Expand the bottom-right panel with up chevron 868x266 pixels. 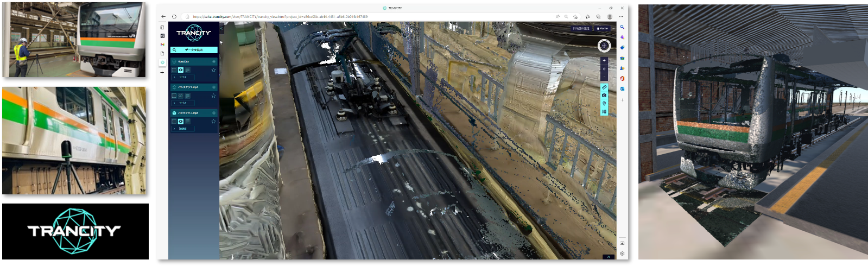609,257
